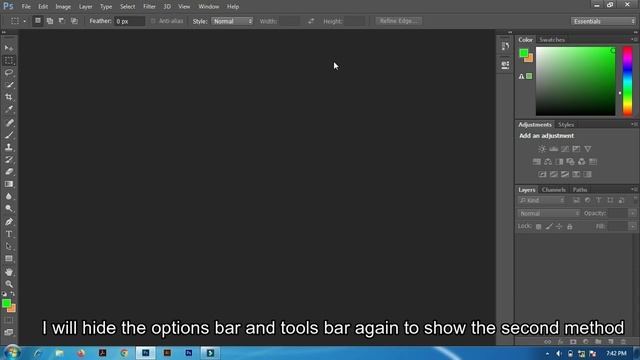640x360 pixels.
Task: Click the Refine Edge button
Action: pyautogui.click(x=398, y=21)
